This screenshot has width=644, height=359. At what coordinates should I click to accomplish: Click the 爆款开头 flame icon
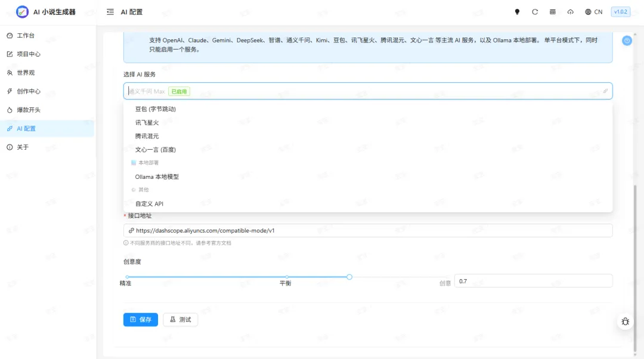[x=10, y=110]
